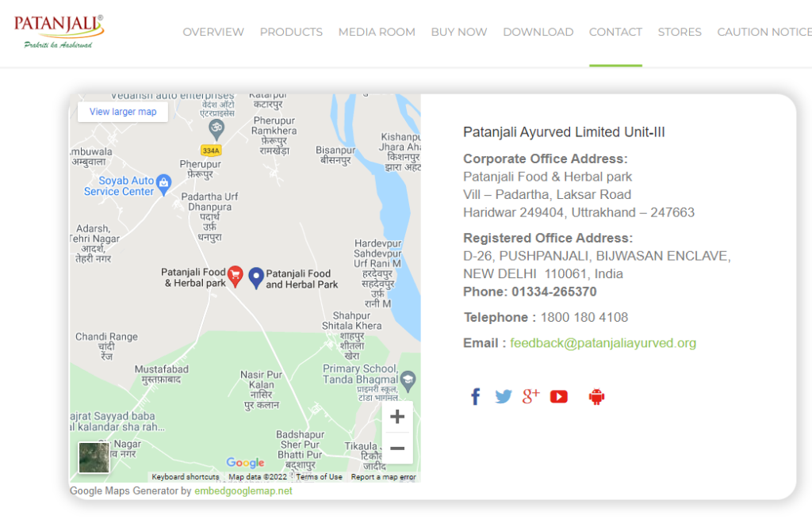
Task: Click Keyboard shortcuts on the map
Action: 186,477
